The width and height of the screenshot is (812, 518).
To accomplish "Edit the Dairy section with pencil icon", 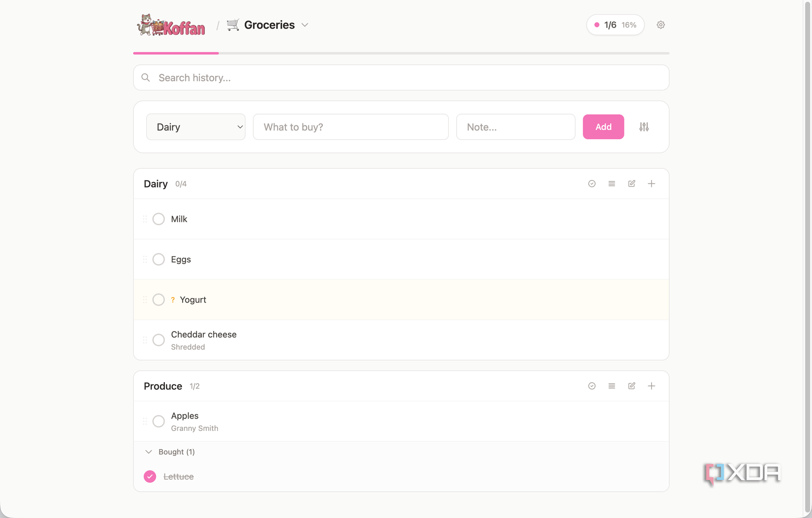I will [x=632, y=183].
